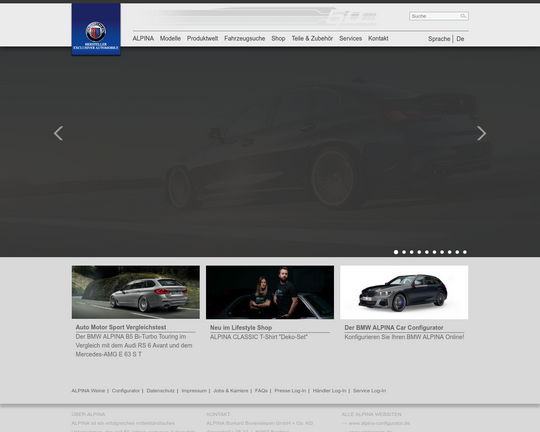Show the previous slide with left arrow
Viewport: 540px width, 432px height.
click(58, 133)
